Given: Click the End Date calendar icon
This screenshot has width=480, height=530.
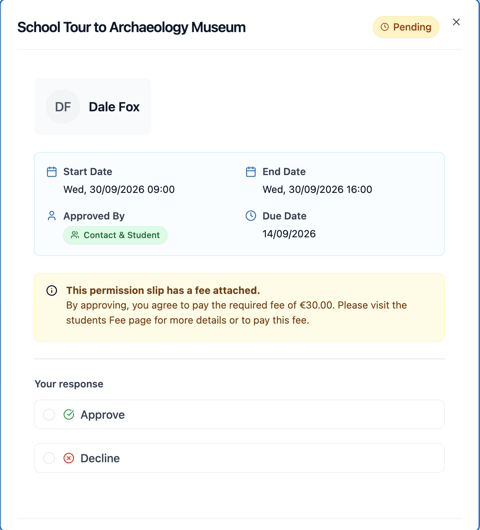Looking at the screenshot, I should coord(251,172).
